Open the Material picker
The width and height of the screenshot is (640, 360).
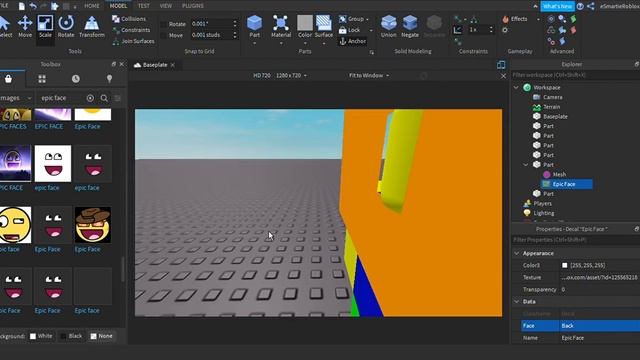(281, 27)
